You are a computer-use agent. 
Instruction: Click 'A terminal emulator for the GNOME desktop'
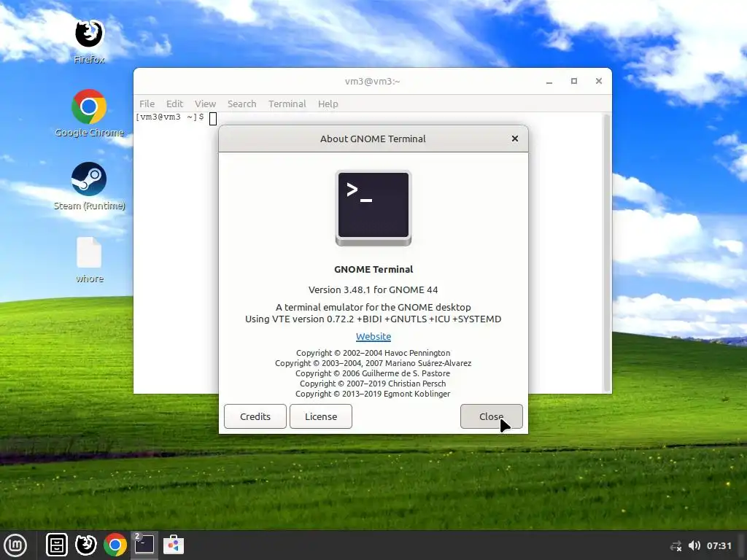[373, 307]
